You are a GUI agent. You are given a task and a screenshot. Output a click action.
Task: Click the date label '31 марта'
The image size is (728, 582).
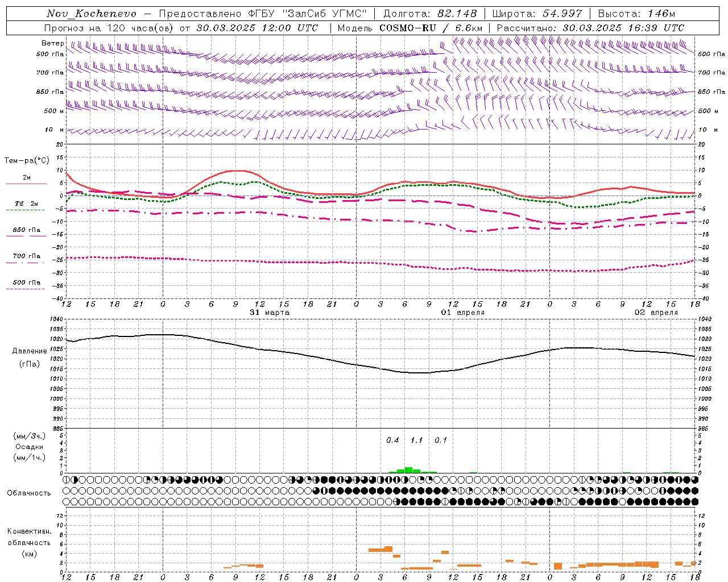270,313
